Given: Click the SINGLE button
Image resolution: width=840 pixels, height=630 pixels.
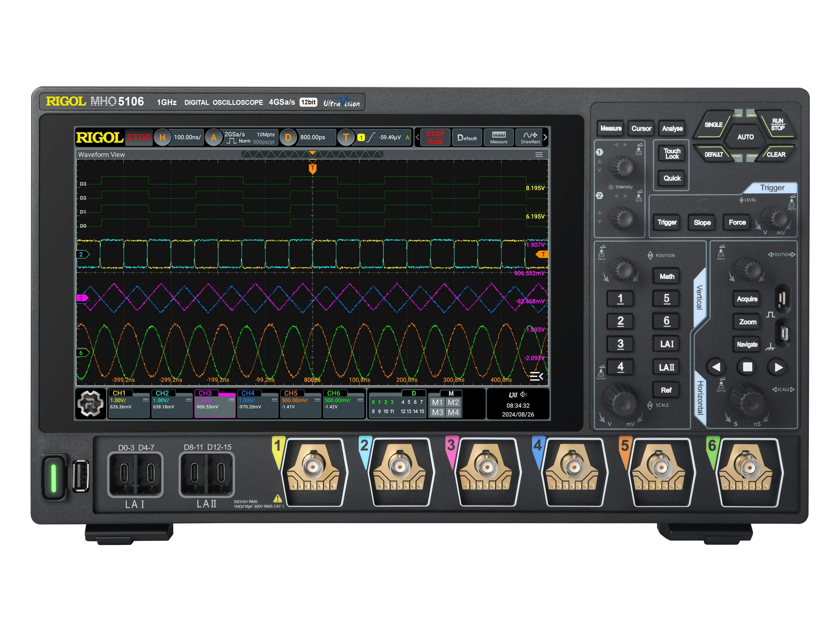Looking at the screenshot, I should [714, 125].
